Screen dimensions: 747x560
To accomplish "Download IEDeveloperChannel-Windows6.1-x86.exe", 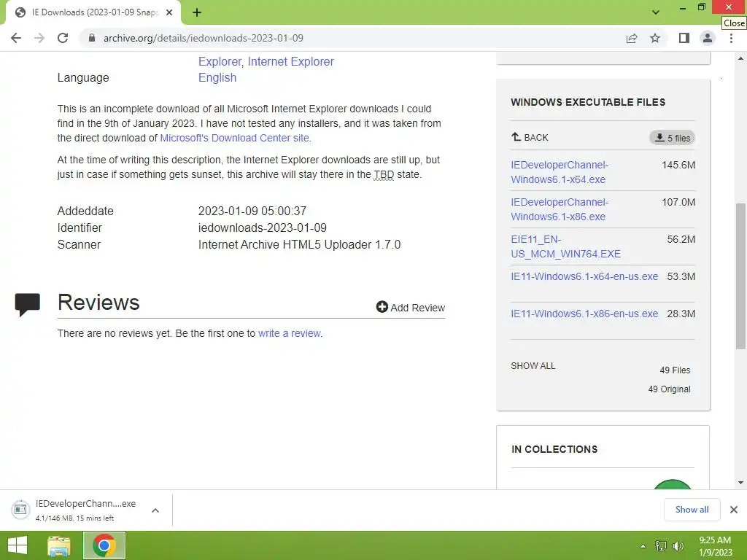I will pyautogui.click(x=560, y=209).
